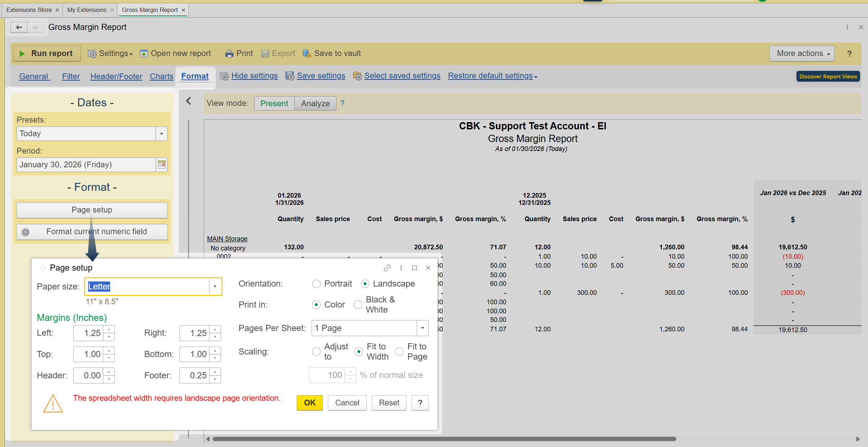Increase the Left margin with the up stepper
Viewport: 868px width, 447px height.
point(109,330)
